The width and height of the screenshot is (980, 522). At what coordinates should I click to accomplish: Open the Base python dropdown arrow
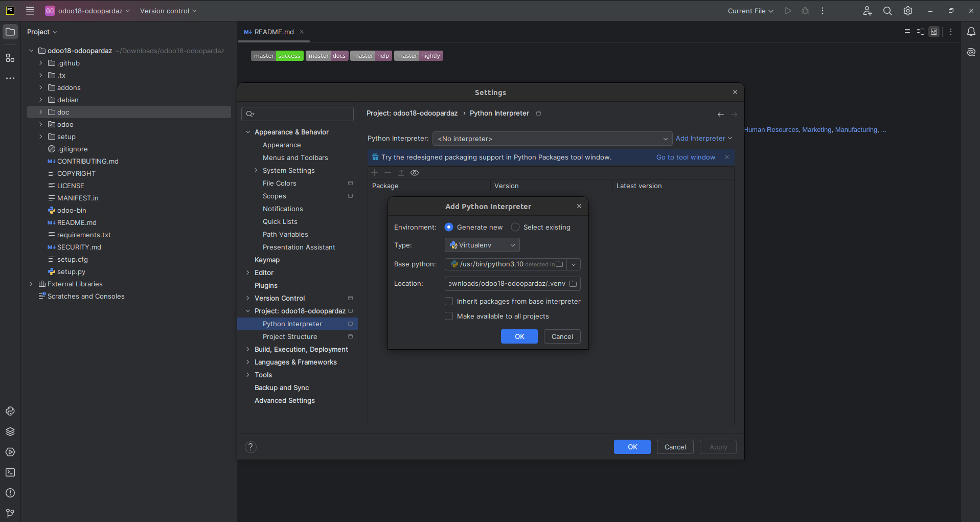(574, 264)
